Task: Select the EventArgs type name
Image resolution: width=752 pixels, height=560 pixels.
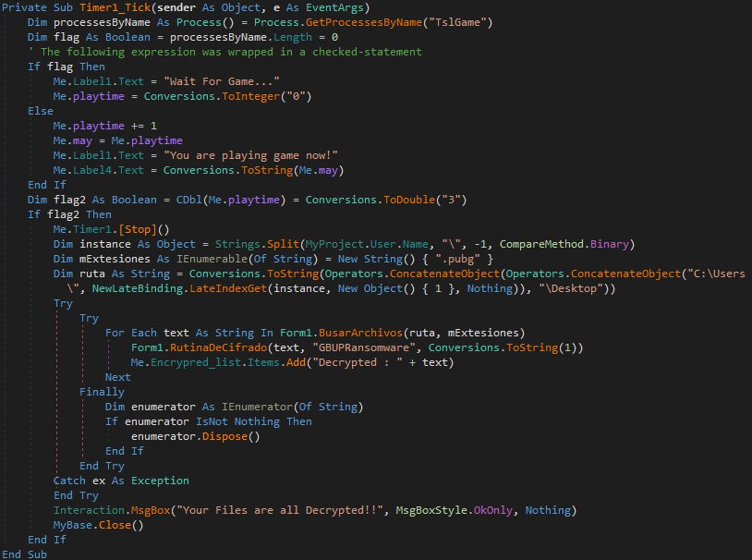Action: [334, 7]
